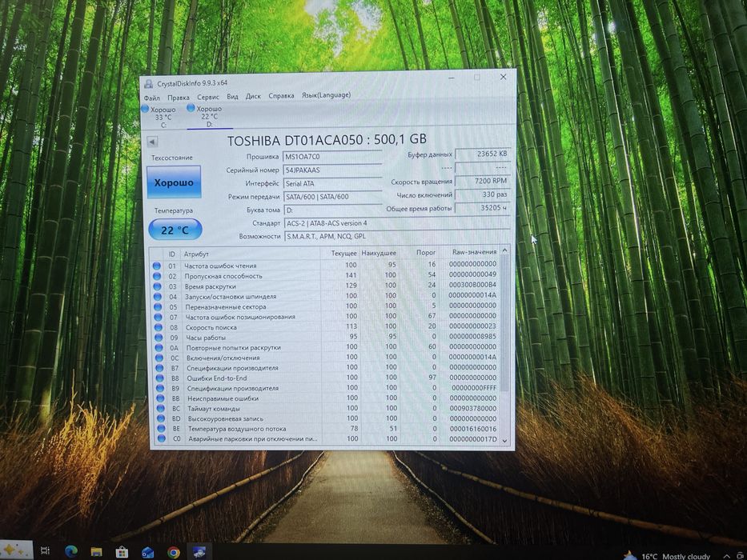Click the 22 °C temperature button

click(x=175, y=230)
